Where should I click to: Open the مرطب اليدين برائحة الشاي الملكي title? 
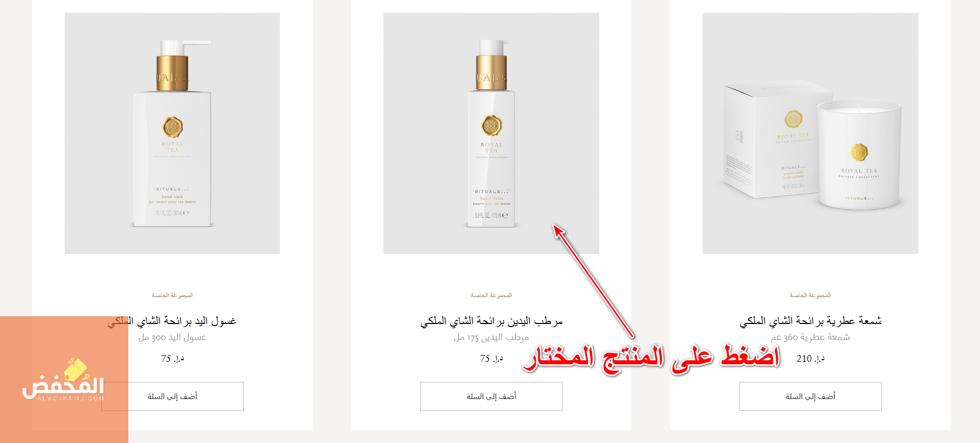[x=491, y=321]
